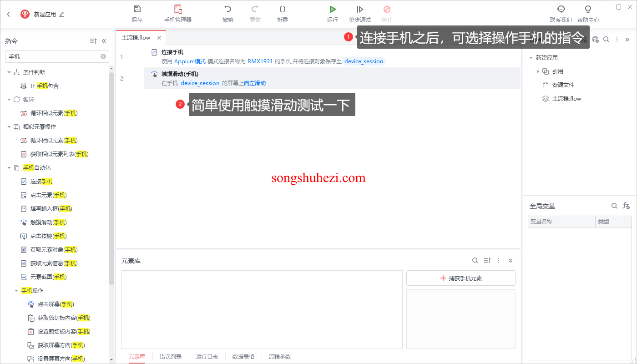
Task: Collapse the 新建应用 project tree node
Action: coord(531,58)
